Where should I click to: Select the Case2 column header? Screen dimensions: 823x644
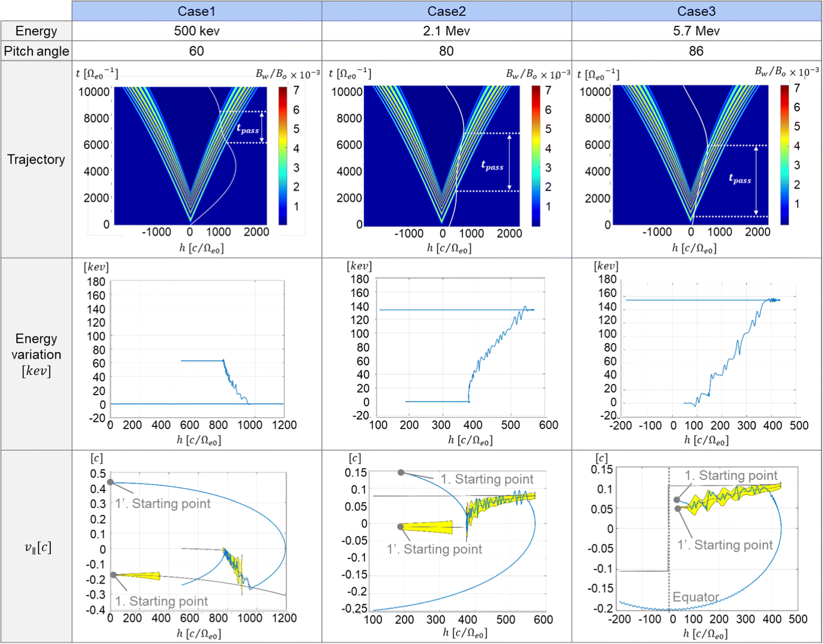(x=447, y=11)
